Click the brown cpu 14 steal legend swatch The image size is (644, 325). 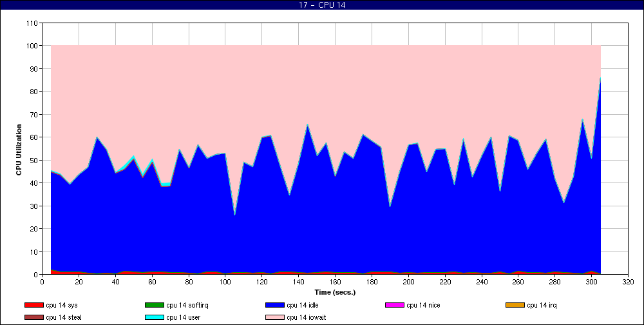(x=33, y=318)
